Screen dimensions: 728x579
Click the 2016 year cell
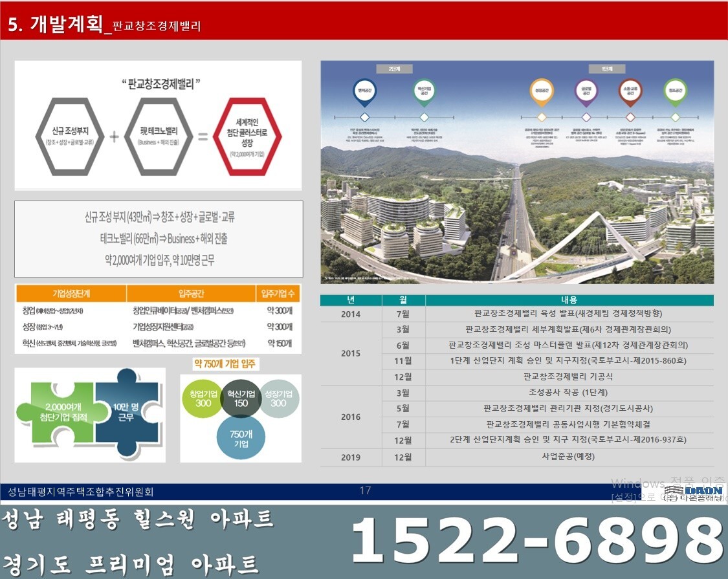click(351, 417)
